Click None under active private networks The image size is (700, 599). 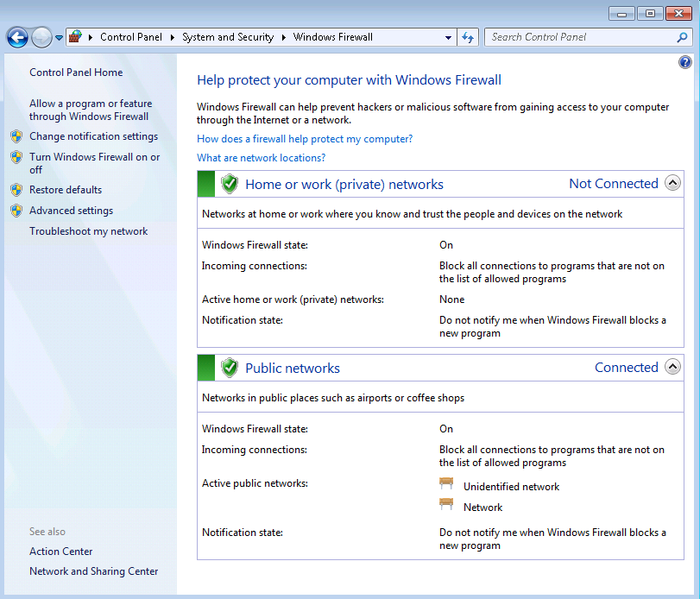pyautogui.click(x=451, y=299)
